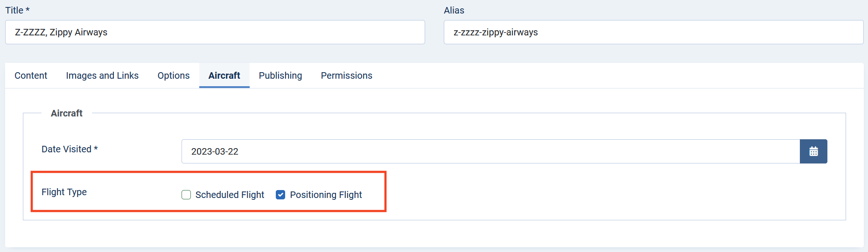Click the Title field label
This screenshot has height=252, width=868.
17,10
